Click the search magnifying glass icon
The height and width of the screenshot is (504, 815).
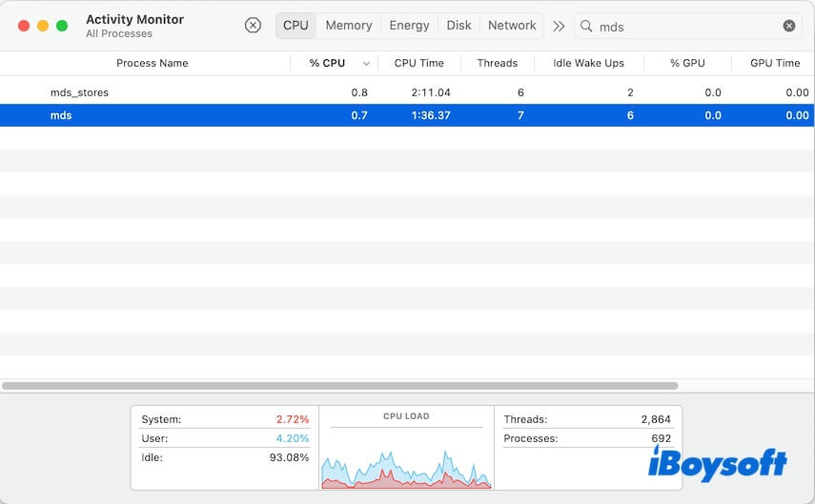pos(586,26)
